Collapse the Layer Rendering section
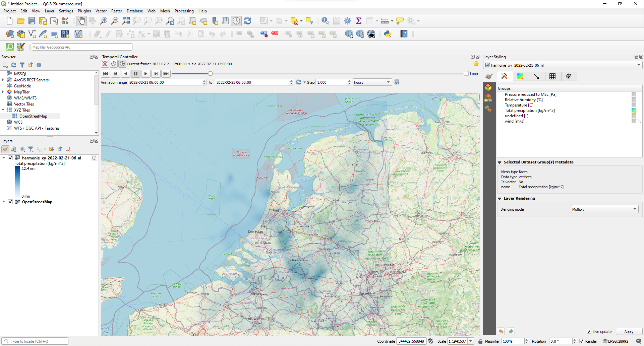The image size is (644, 346). pyautogui.click(x=500, y=199)
